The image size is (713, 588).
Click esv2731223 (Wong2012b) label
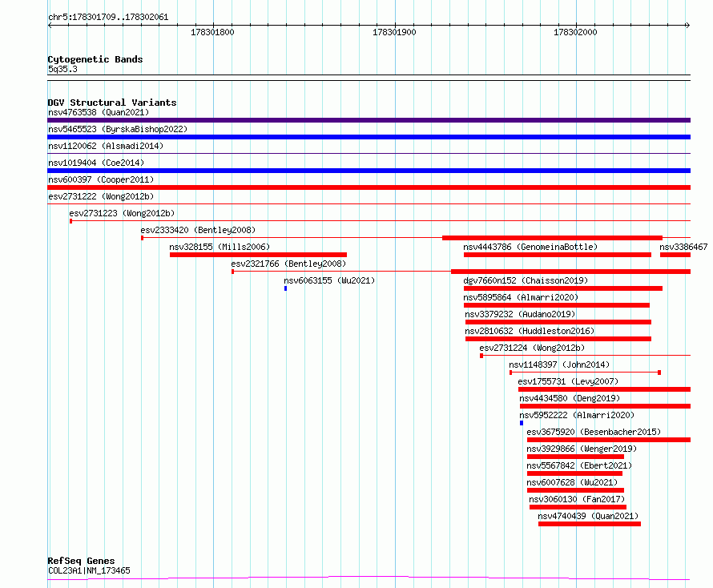(x=122, y=213)
